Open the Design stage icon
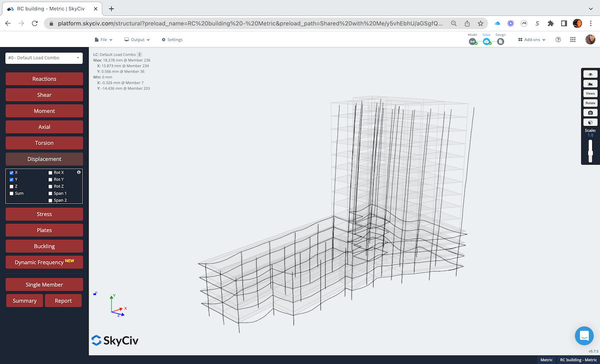This screenshot has height=364, width=600. pos(500,41)
